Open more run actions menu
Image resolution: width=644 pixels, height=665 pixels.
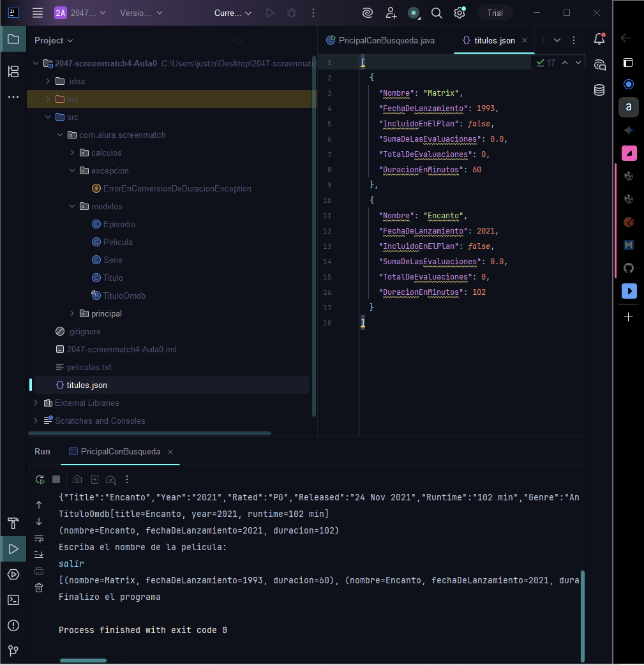[313, 13]
